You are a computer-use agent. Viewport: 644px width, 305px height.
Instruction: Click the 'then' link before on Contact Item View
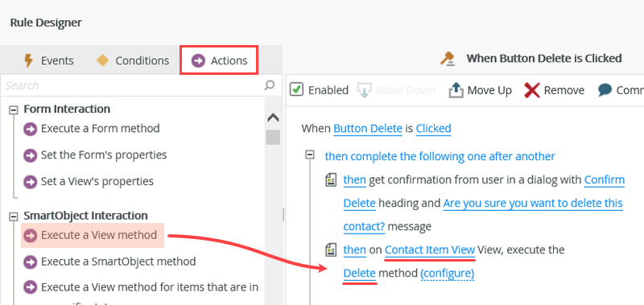tap(354, 250)
